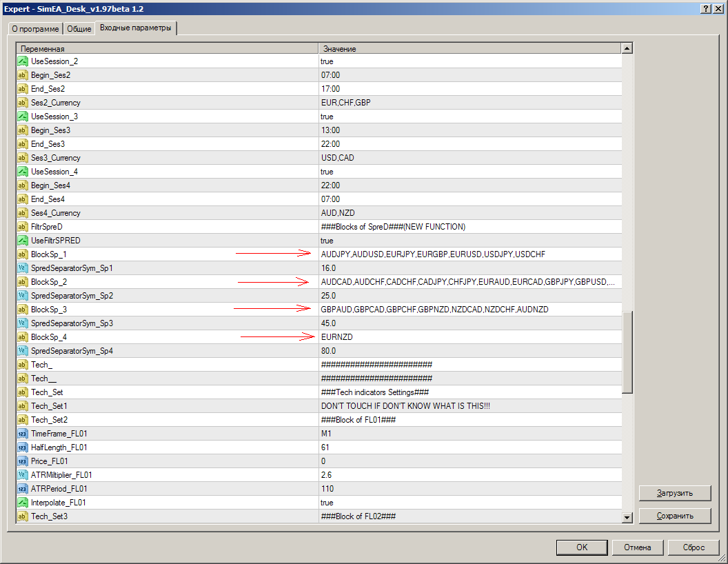Click the SpredSeparatorSym_Sp1 value 16.0
The width and height of the screenshot is (728, 564).
[329, 268]
